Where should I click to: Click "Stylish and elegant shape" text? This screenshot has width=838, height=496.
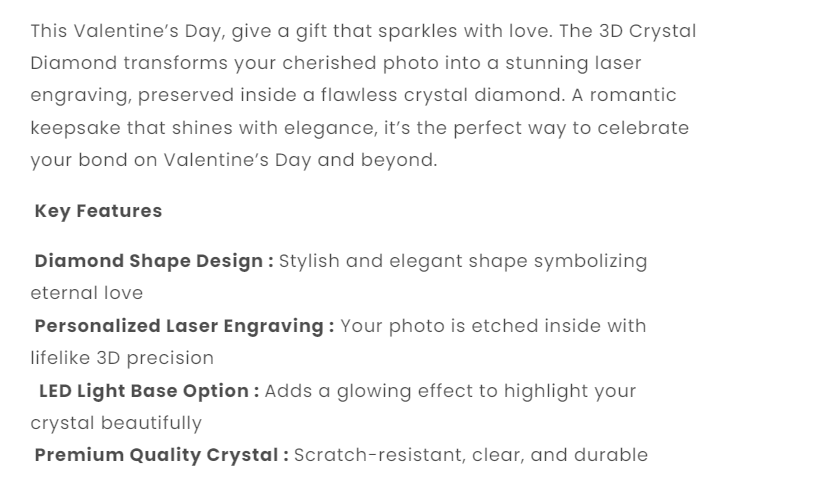coord(402,261)
